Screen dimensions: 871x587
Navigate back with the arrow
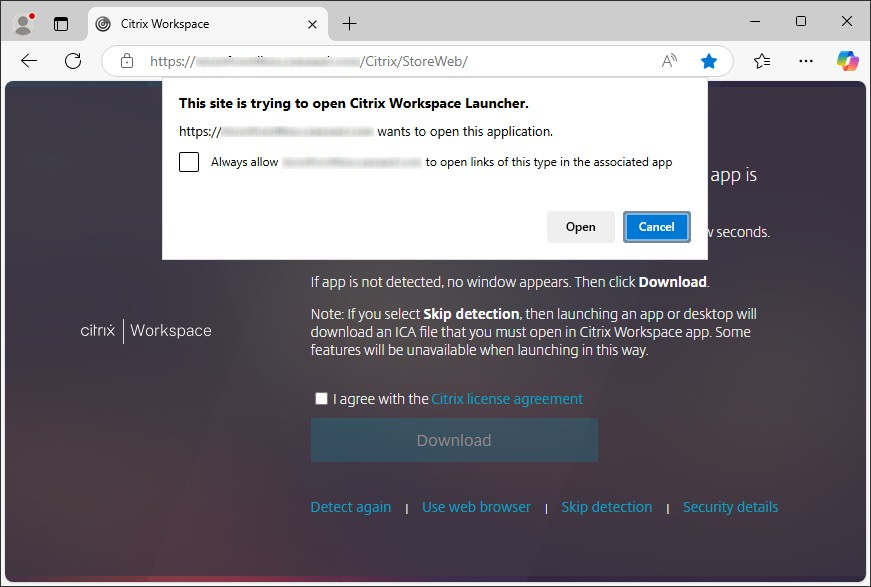(x=28, y=60)
